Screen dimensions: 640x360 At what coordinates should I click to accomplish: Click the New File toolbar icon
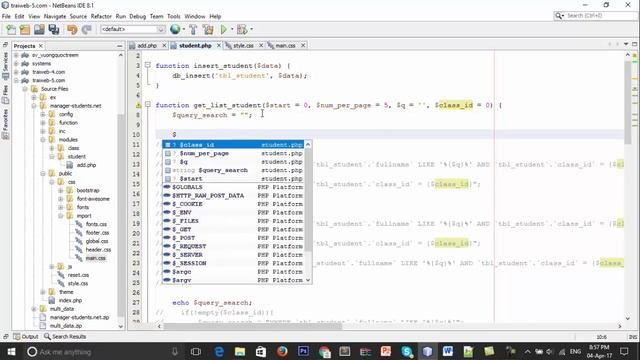pos(11,29)
